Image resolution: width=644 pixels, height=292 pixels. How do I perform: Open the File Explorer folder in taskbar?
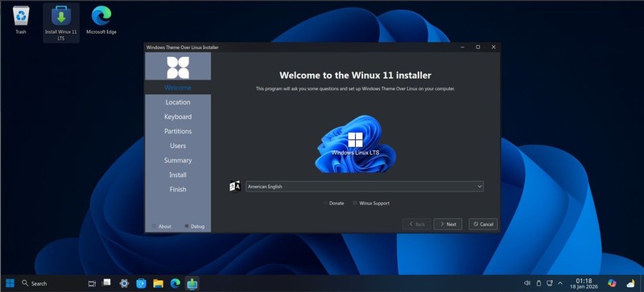[158, 283]
